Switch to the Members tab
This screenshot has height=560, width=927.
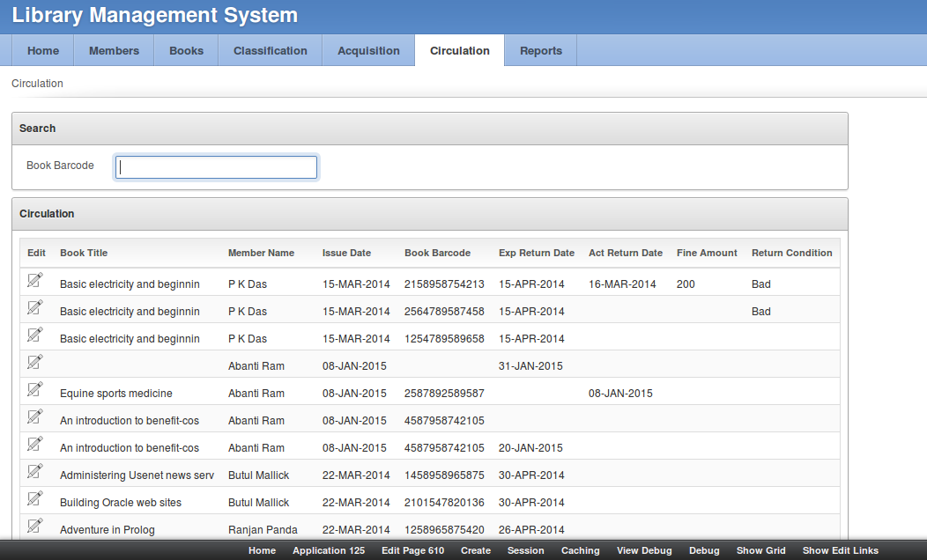[x=114, y=51]
